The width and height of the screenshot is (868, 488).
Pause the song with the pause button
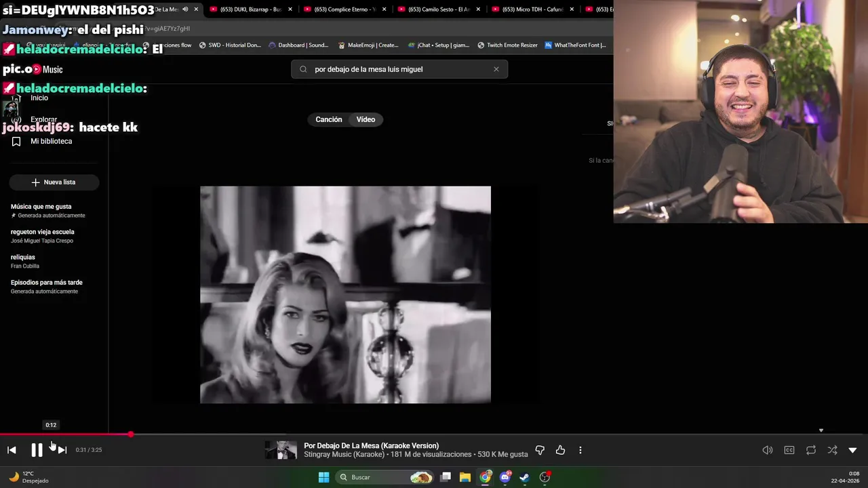(x=37, y=450)
